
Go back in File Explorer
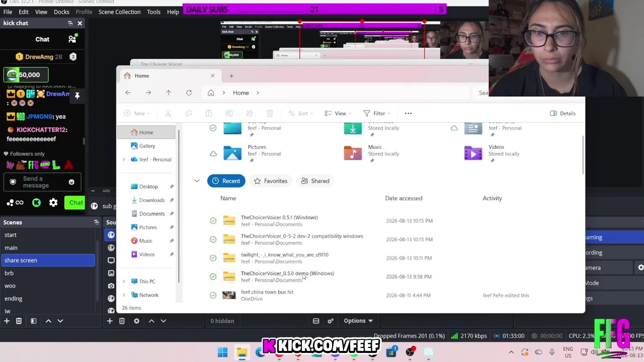point(128,93)
